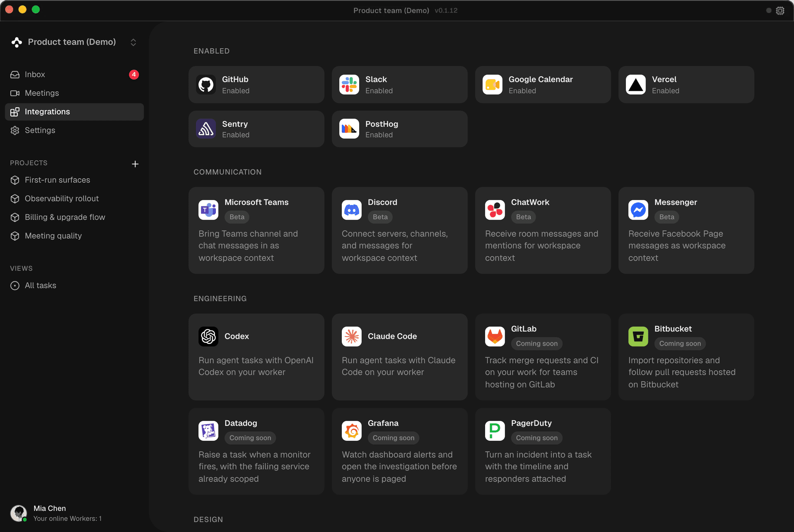Click the Slack logo icon
Image resolution: width=794 pixels, height=532 pixels.
point(349,85)
